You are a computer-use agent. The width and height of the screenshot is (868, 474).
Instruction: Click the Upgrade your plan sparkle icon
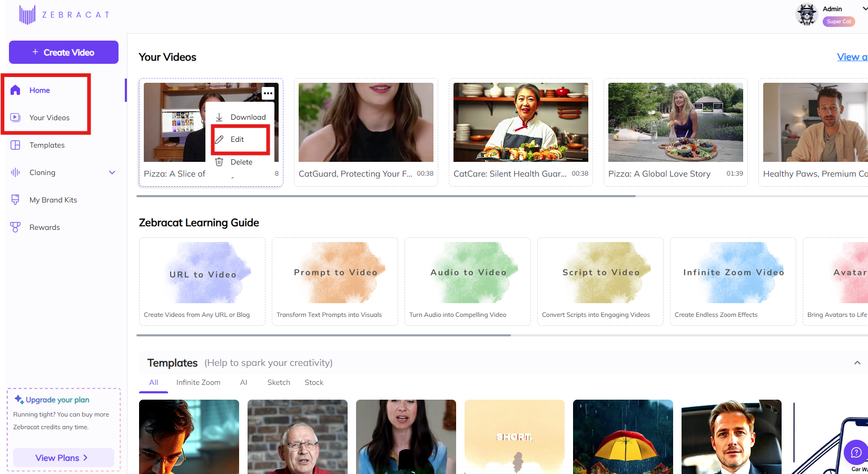(x=19, y=399)
